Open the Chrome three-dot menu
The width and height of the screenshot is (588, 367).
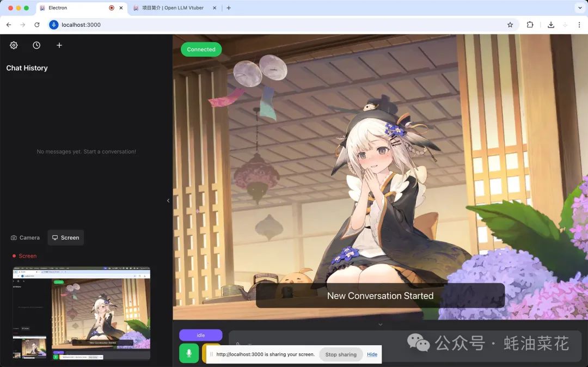pos(579,25)
